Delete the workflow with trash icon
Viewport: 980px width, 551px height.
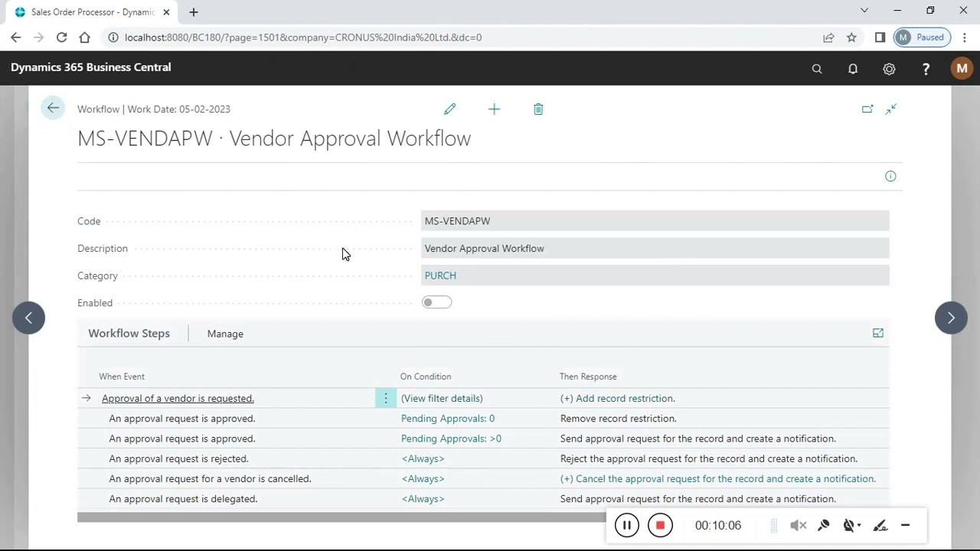click(538, 109)
